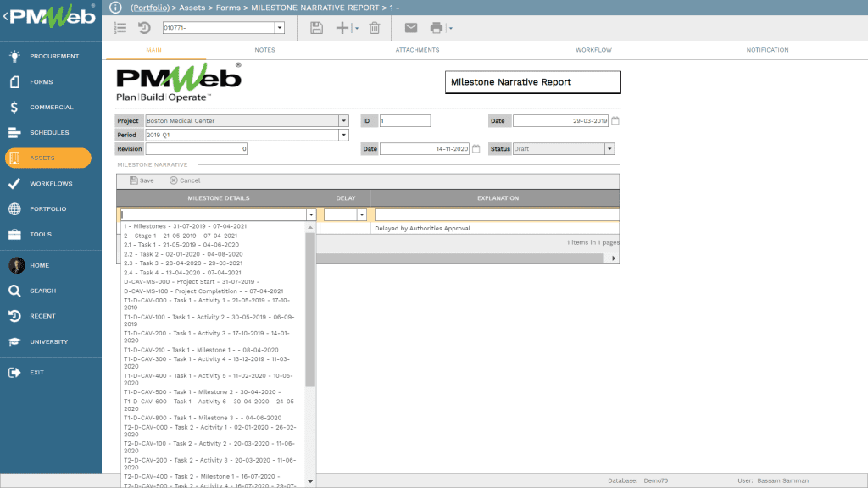868x488 pixels.
Task: Open Recent records
Action: pyautogui.click(x=44, y=316)
